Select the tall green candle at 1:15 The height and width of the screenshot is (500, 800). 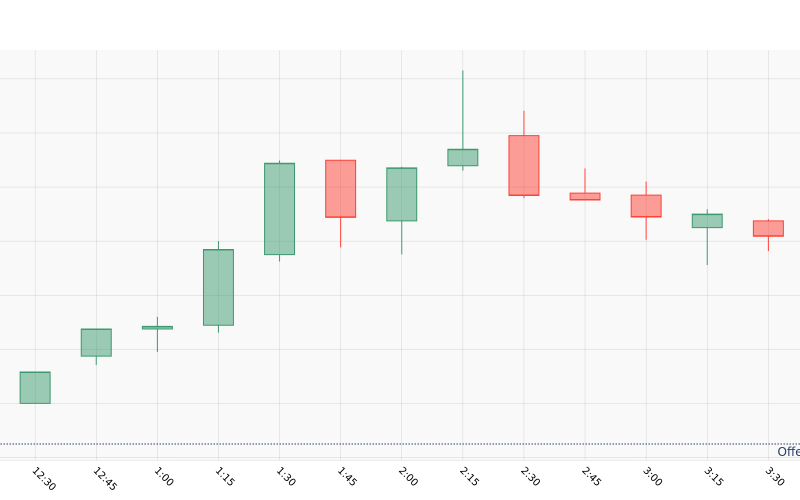click(218, 287)
